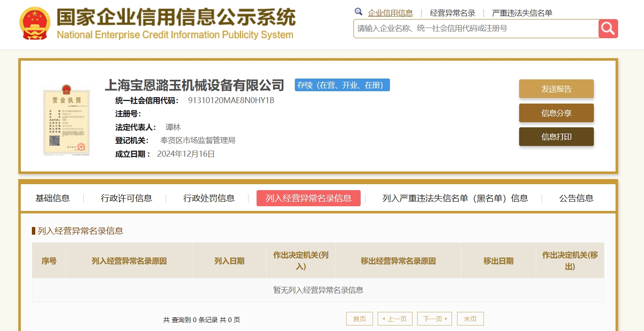This screenshot has height=331, width=644.
Task: Click the 作出决定机关(移出) column header
Action: (570, 261)
